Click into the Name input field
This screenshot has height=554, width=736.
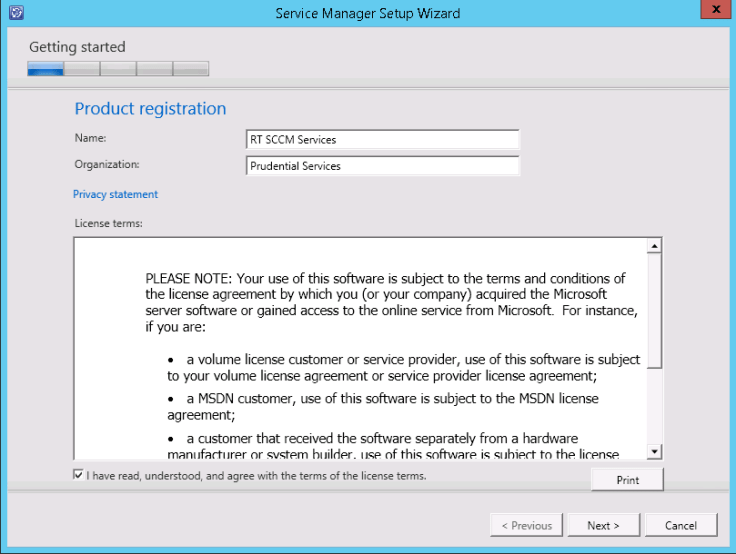pos(382,140)
